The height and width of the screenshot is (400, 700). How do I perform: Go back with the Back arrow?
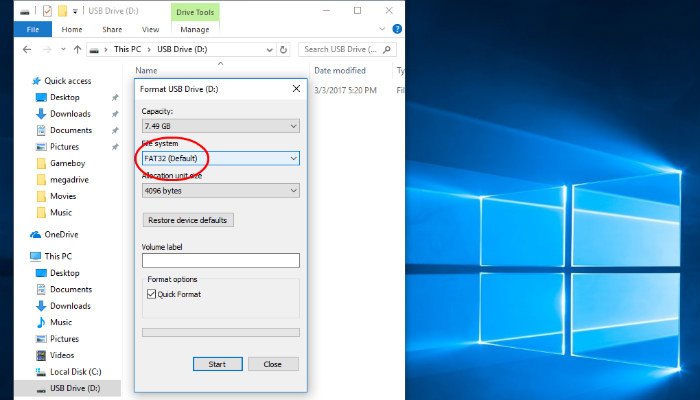click(x=27, y=50)
